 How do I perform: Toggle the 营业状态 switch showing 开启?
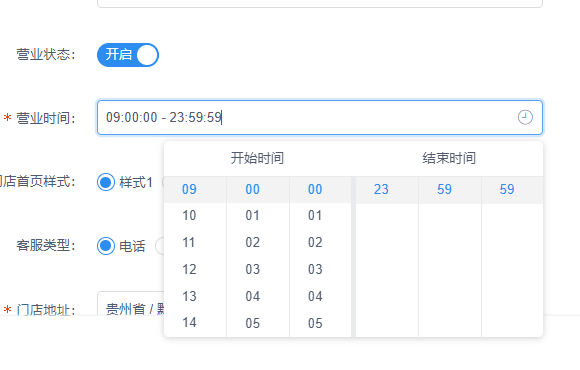tap(128, 55)
